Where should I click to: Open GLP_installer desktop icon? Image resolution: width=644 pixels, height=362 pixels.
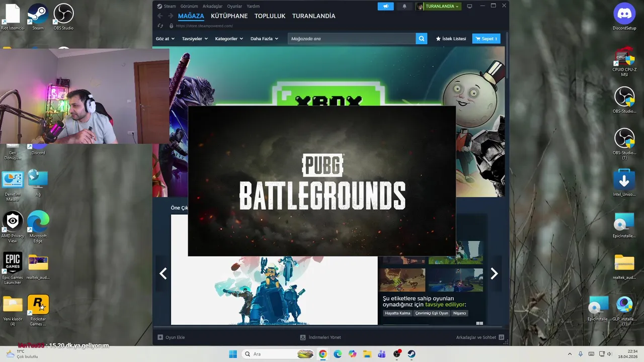[x=624, y=310]
